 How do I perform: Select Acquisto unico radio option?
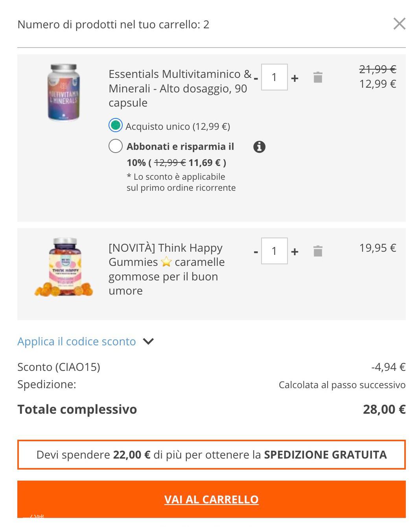click(x=116, y=125)
